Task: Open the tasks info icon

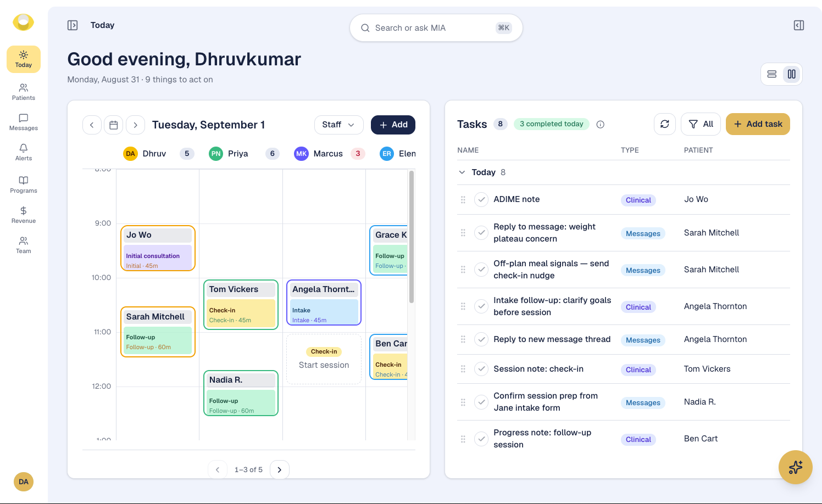Action: (601, 125)
